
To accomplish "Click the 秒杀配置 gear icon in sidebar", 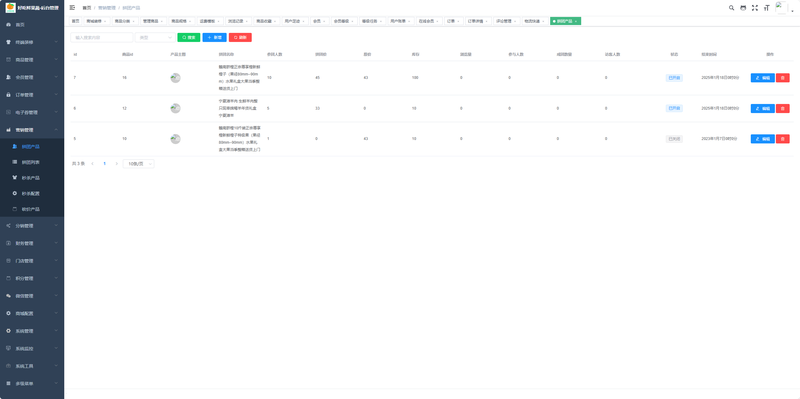I will point(15,193).
